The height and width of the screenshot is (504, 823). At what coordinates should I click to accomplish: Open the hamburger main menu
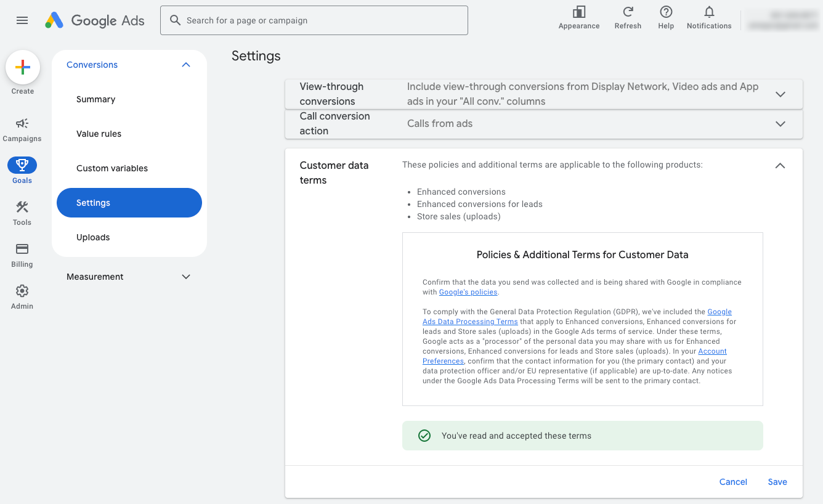(22, 20)
